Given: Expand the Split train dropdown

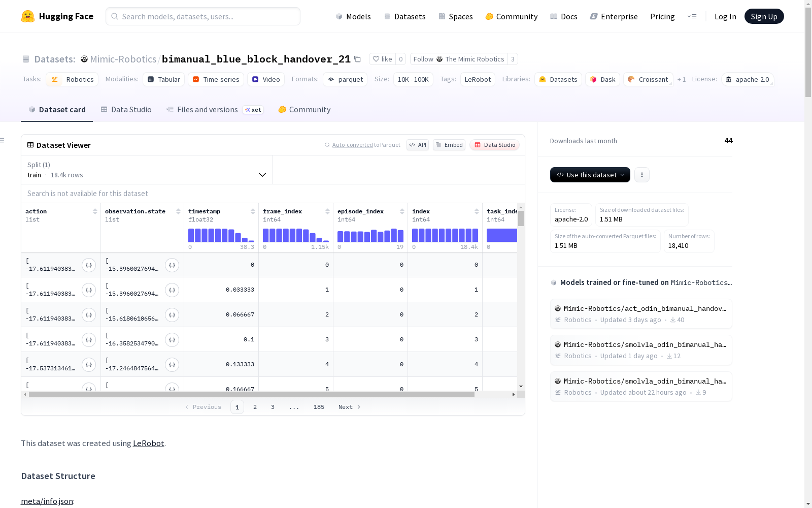Looking at the screenshot, I should (147, 170).
